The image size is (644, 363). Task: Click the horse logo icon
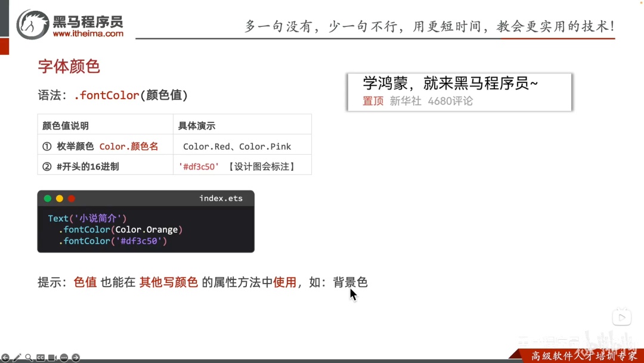pyautogui.click(x=32, y=24)
